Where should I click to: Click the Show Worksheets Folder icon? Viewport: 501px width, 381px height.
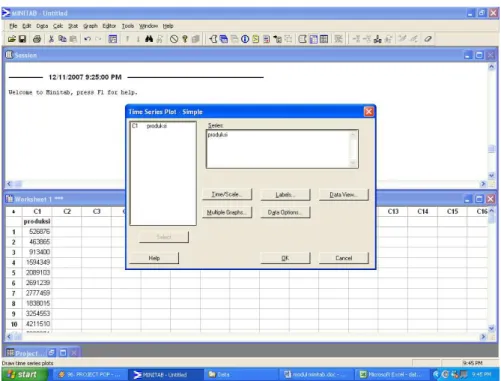tap(224, 39)
